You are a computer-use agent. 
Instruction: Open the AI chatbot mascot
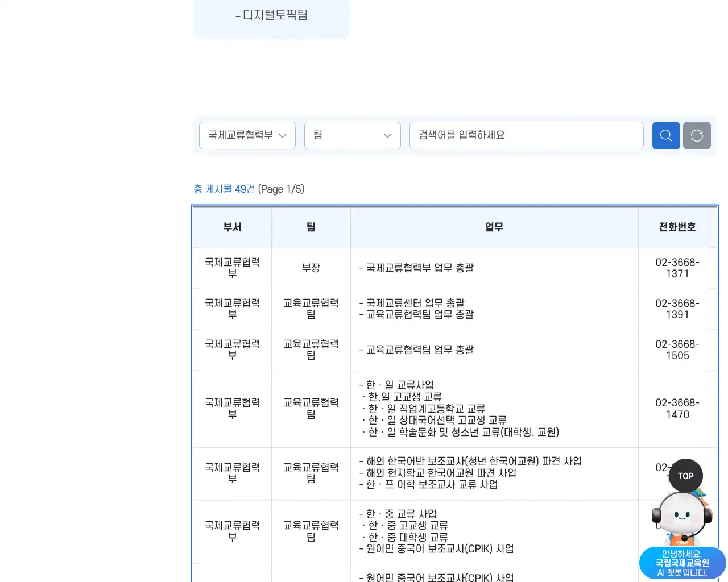[x=682, y=518]
